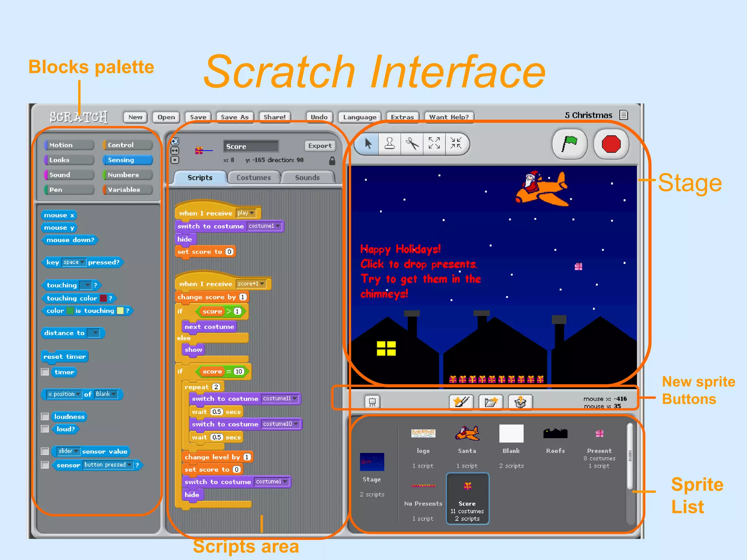Click the sprite lock icon
Screen dimensions: 747x560
pyautogui.click(x=332, y=160)
